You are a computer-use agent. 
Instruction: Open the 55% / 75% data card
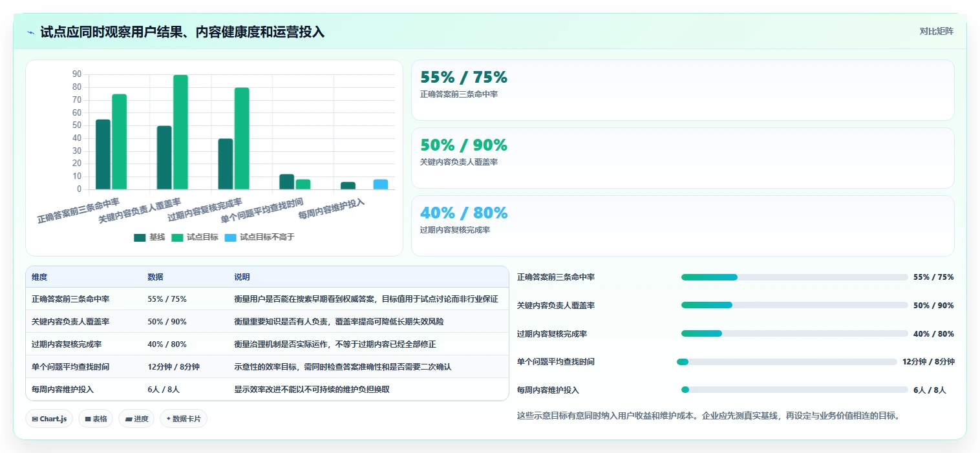683,90
